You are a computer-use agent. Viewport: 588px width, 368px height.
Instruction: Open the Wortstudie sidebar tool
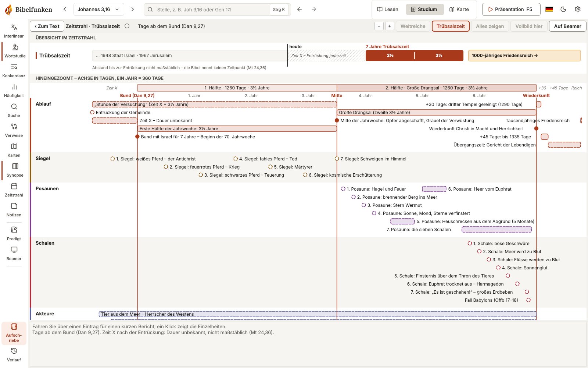coord(15,51)
